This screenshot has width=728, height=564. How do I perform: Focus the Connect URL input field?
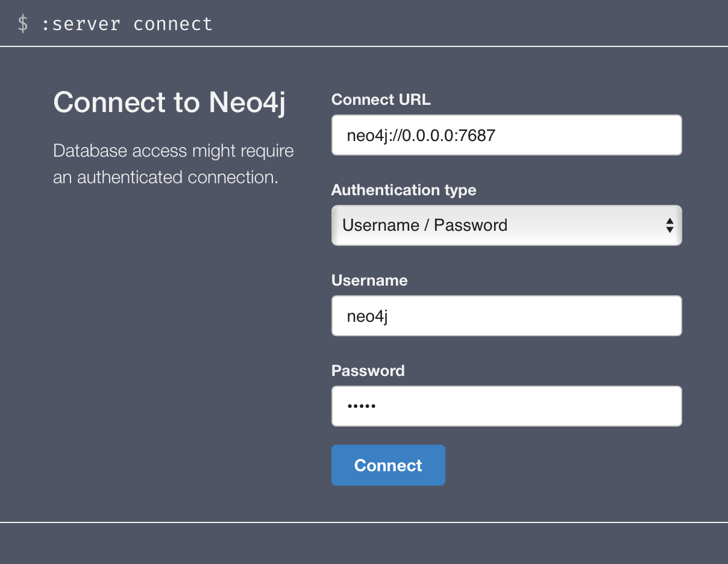pyautogui.click(x=507, y=135)
